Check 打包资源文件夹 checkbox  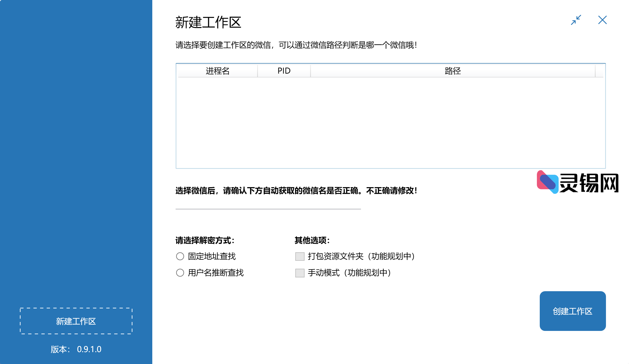(x=300, y=256)
